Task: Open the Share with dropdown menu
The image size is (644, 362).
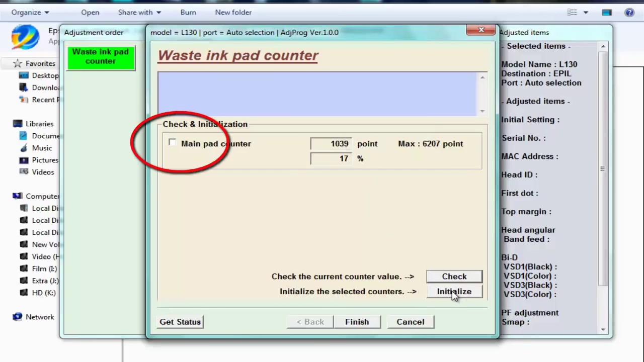Action: pyautogui.click(x=139, y=12)
